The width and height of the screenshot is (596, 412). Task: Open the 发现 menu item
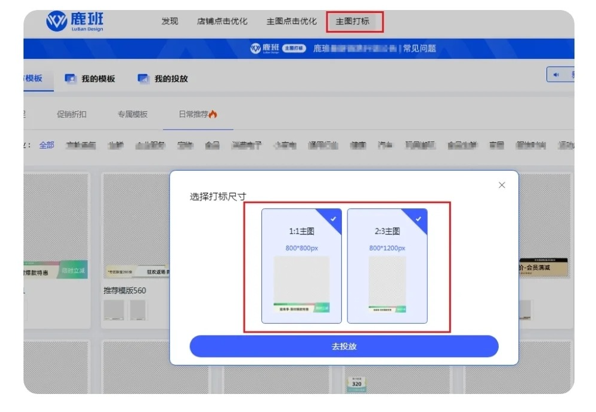pos(170,21)
